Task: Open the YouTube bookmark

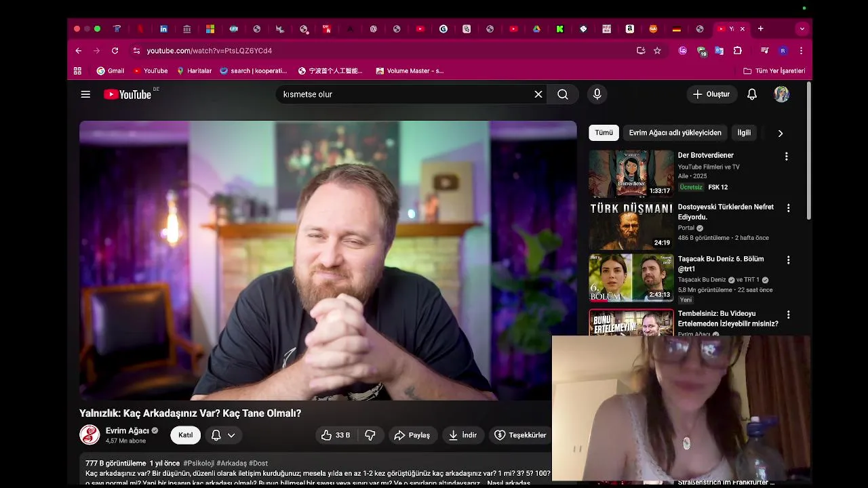Action: (151, 70)
